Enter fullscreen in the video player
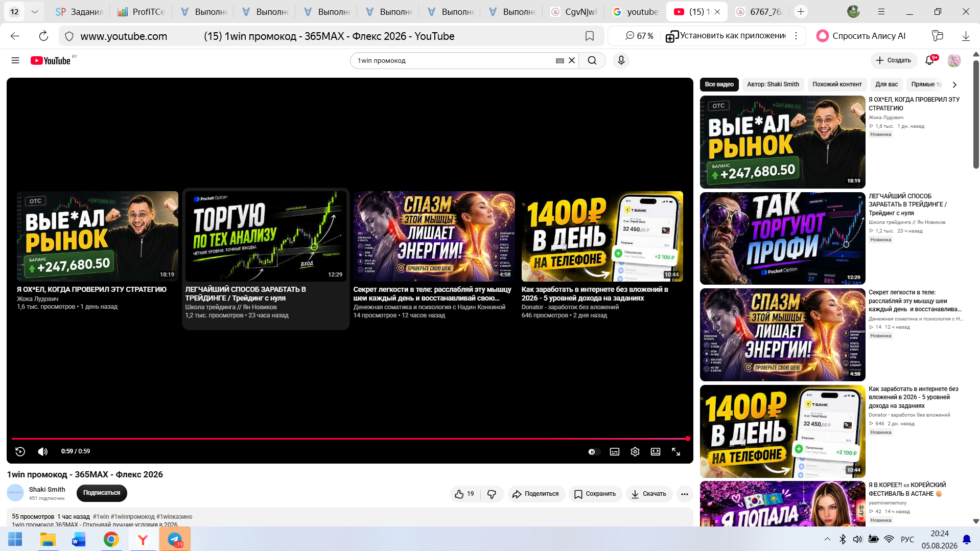Image resolution: width=980 pixels, height=551 pixels. click(676, 452)
